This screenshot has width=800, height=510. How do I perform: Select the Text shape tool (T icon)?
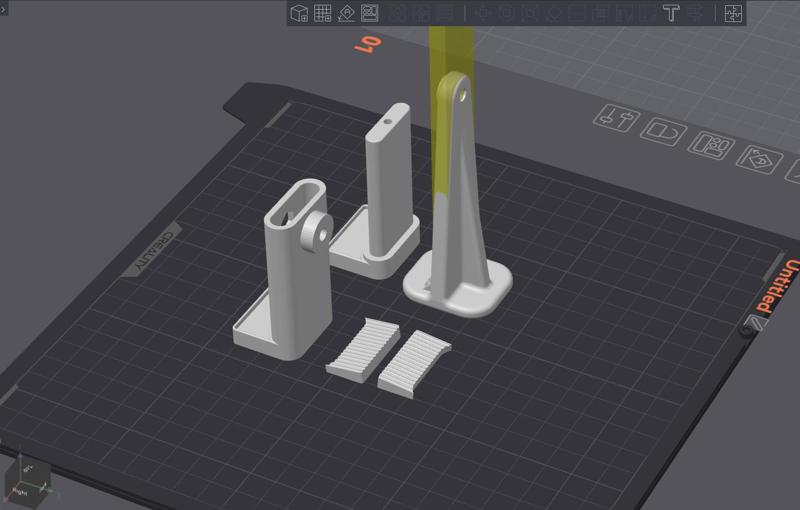(x=671, y=13)
